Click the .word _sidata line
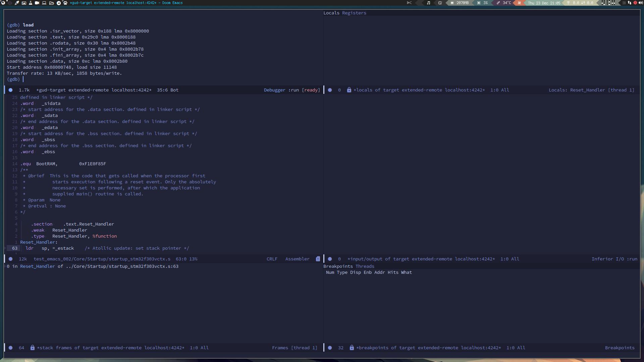This screenshot has height=362, width=644. pos(40,104)
